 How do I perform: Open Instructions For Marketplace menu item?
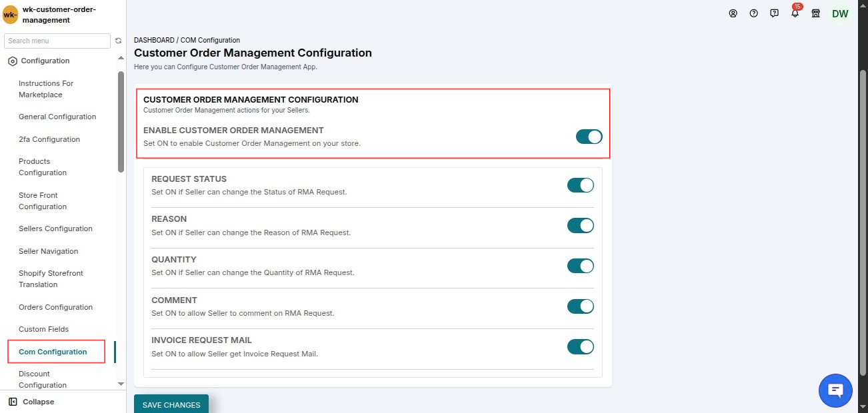coord(46,89)
